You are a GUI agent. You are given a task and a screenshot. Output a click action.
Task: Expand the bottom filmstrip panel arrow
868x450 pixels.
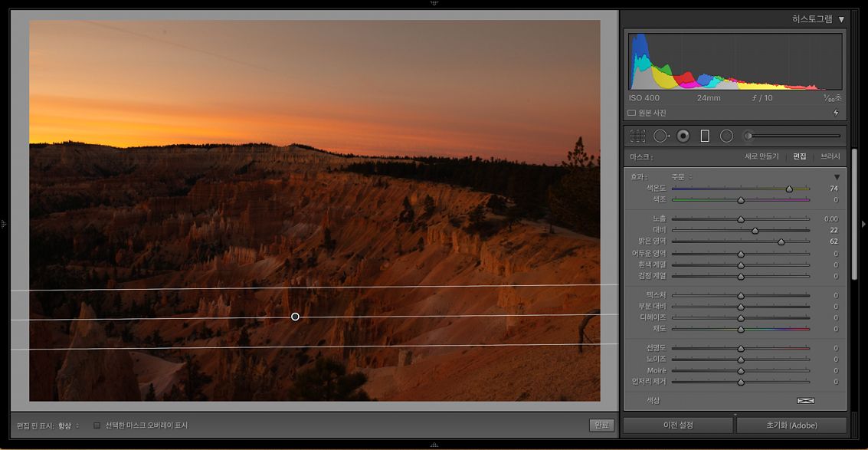click(x=434, y=445)
